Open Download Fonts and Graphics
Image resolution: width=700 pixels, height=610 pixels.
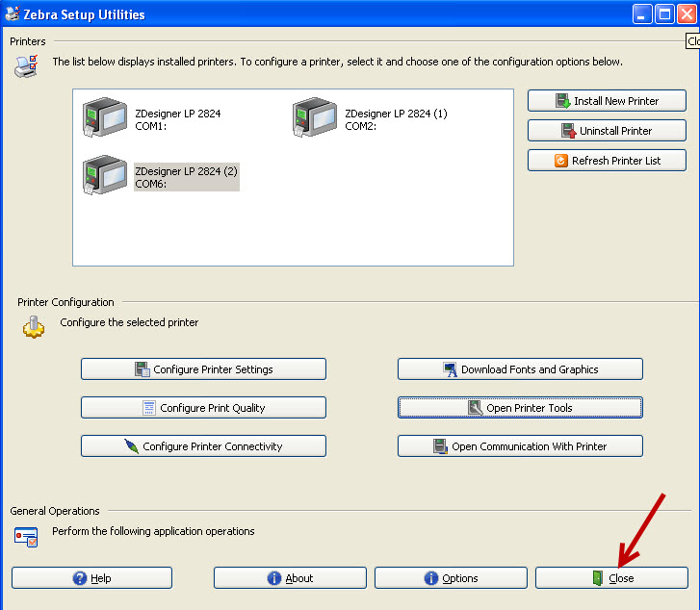[x=520, y=369]
